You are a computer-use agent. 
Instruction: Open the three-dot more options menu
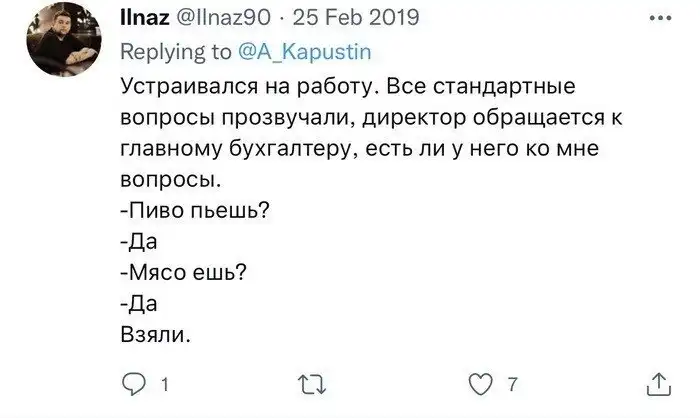(x=658, y=18)
